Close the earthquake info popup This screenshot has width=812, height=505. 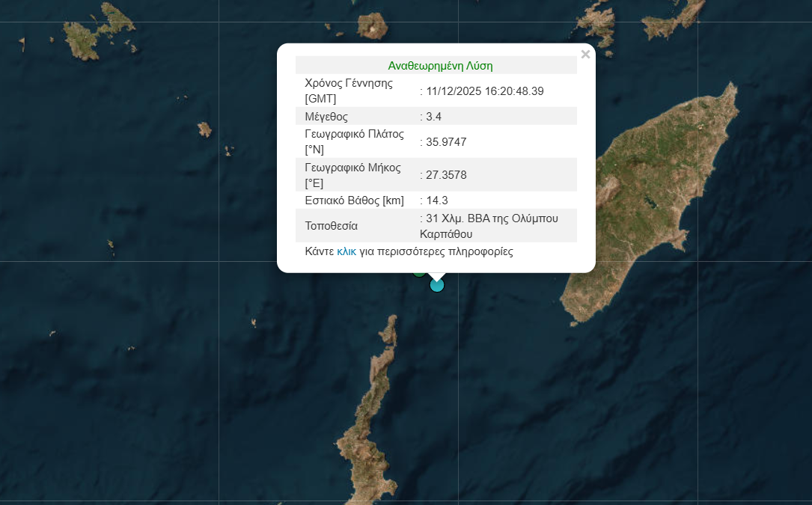click(585, 55)
